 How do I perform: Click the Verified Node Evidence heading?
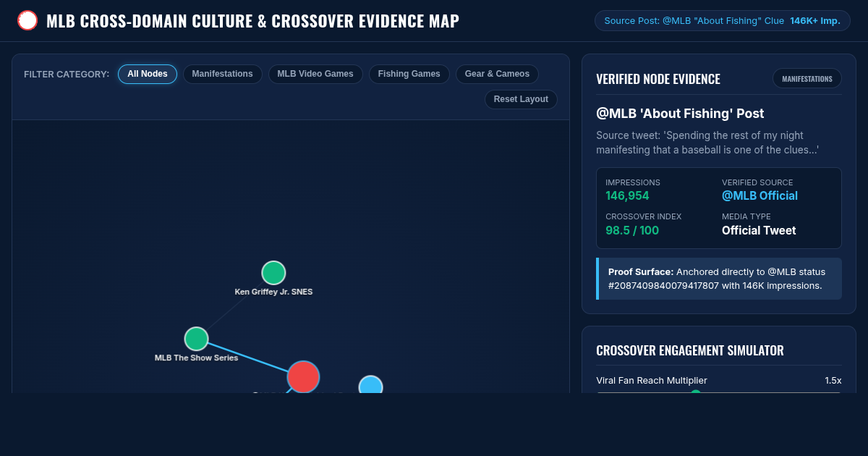pos(658,79)
